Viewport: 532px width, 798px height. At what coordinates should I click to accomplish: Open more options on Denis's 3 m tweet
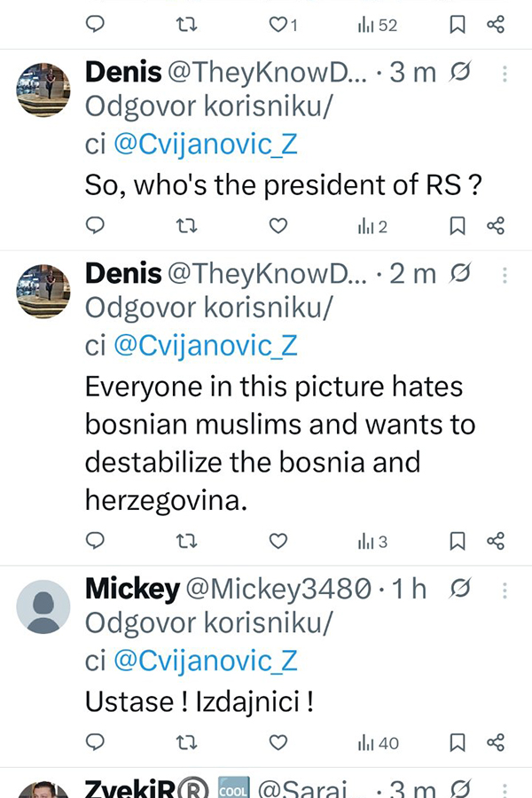coord(505,74)
